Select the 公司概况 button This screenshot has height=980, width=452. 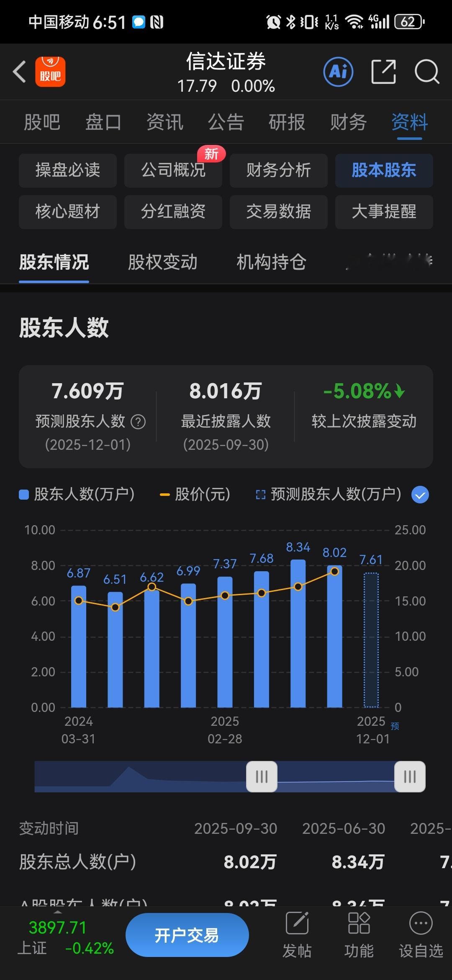173,170
